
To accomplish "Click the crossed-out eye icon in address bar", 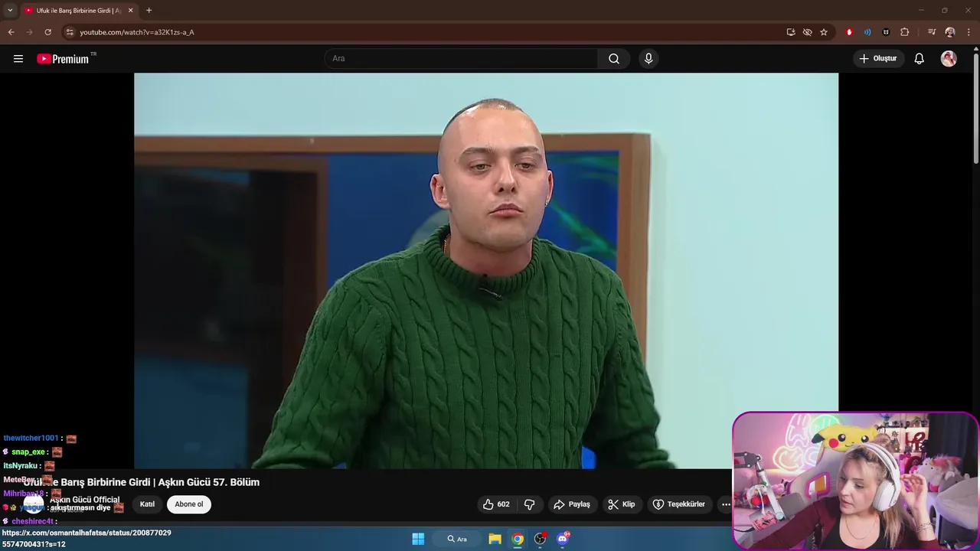I will [x=807, y=32].
